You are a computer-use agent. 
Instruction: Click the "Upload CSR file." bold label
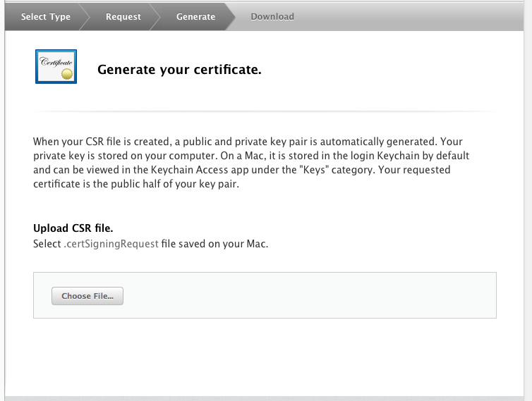click(x=73, y=228)
